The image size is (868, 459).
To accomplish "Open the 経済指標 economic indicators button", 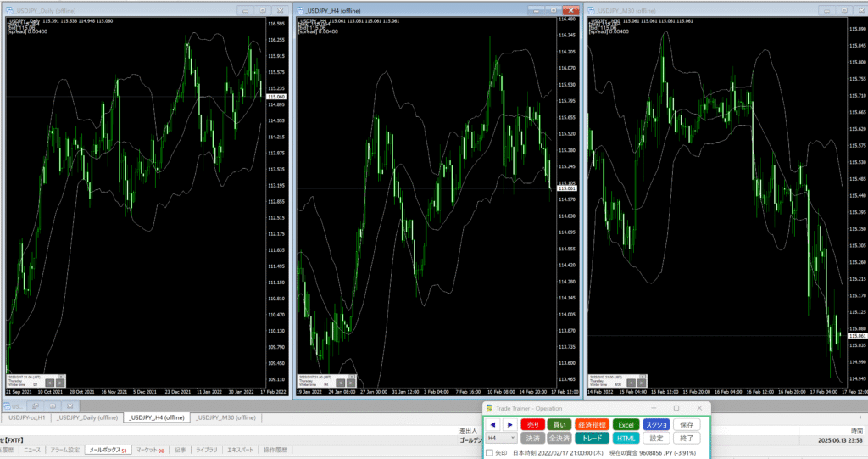I will tap(592, 424).
